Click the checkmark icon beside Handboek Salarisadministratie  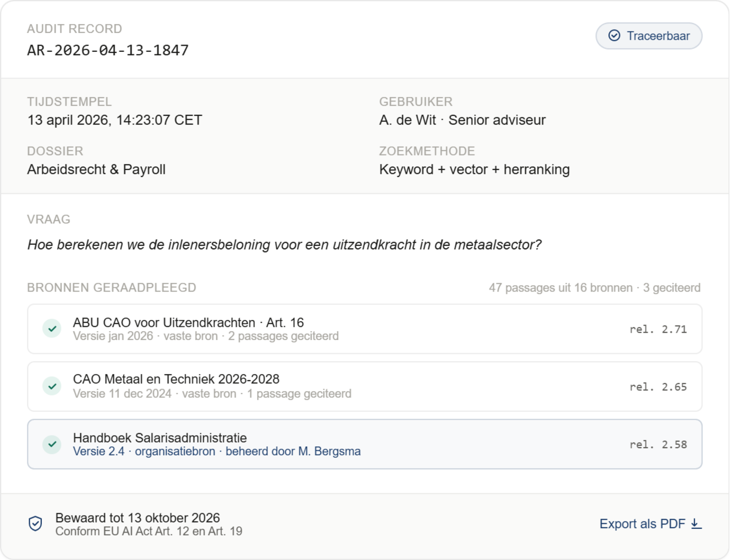[x=53, y=444]
